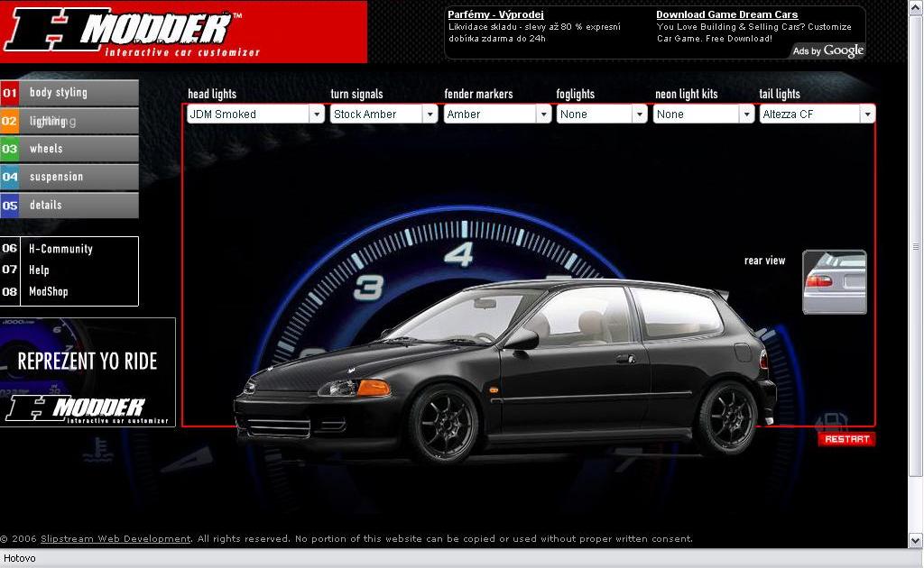Open the rear view thumbnail
Screen dimensions: 924x568
point(834,282)
